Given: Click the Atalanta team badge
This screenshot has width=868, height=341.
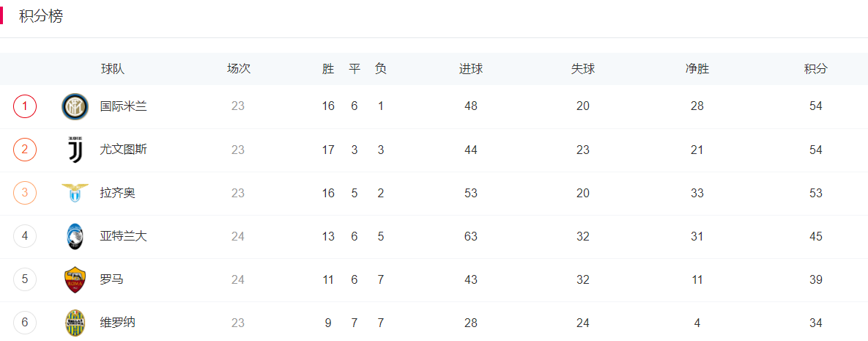Looking at the screenshot, I should pos(75,237).
